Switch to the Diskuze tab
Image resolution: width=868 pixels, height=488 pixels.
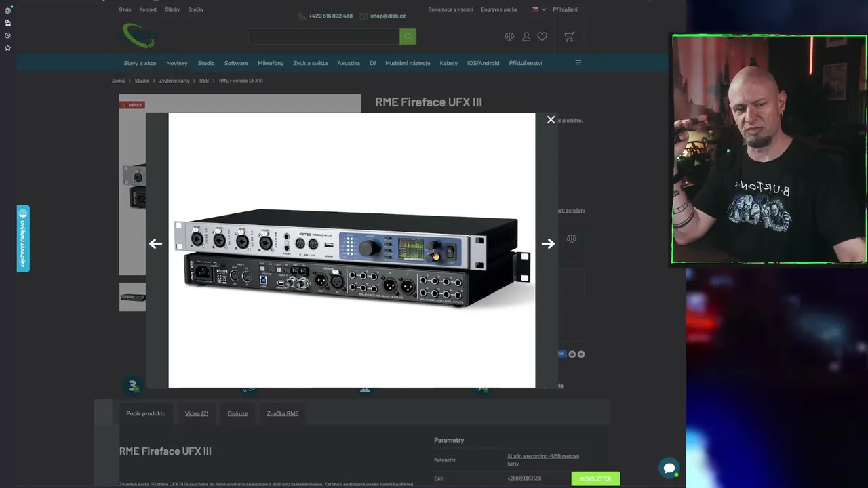(237, 413)
